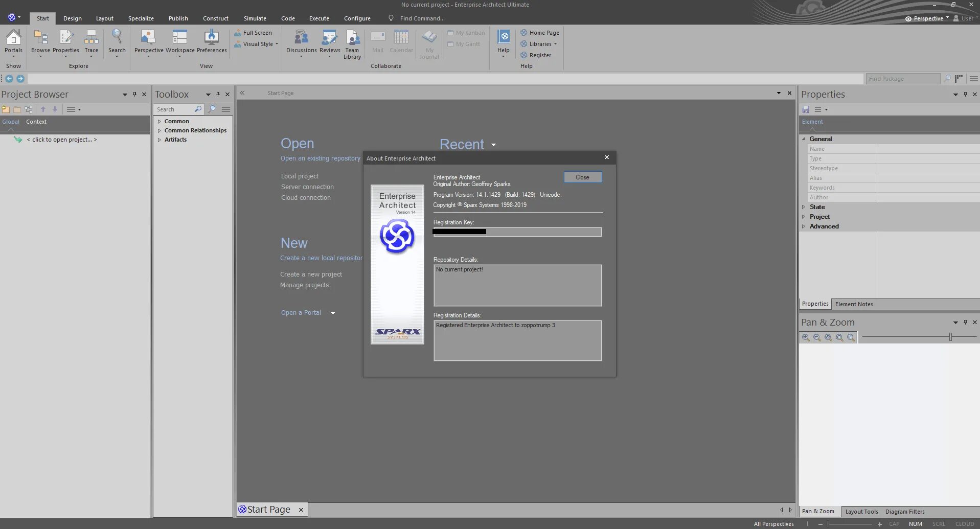Toggle the Project Browser auto-hide pin
980x529 pixels.
pyautogui.click(x=135, y=94)
